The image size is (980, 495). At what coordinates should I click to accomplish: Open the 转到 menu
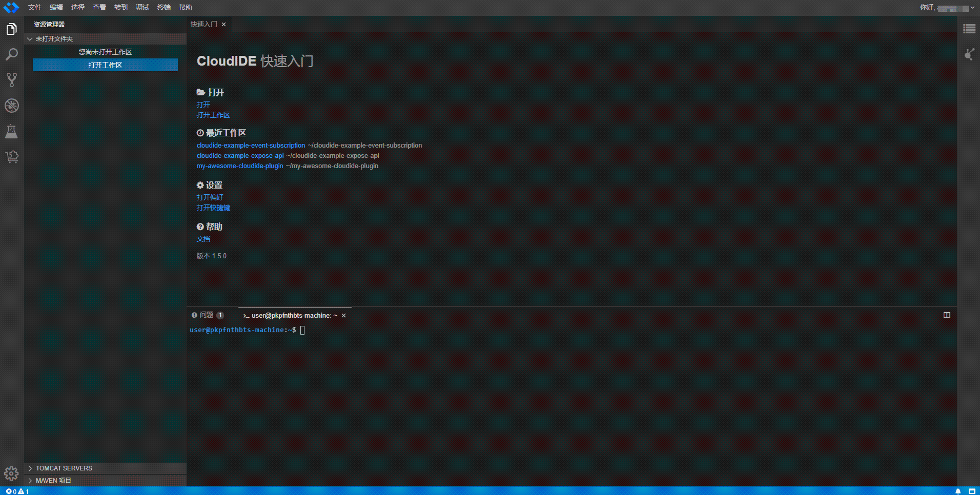tap(121, 8)
